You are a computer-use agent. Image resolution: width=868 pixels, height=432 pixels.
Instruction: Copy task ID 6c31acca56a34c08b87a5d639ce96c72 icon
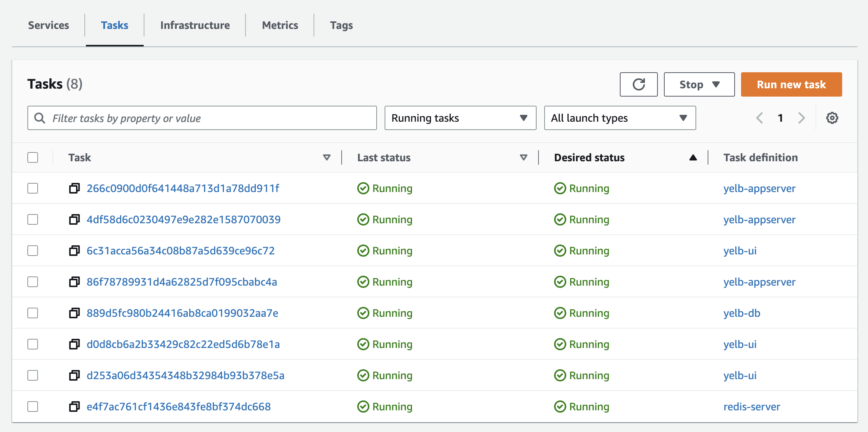pyautogui.click(x=74, y=251)
